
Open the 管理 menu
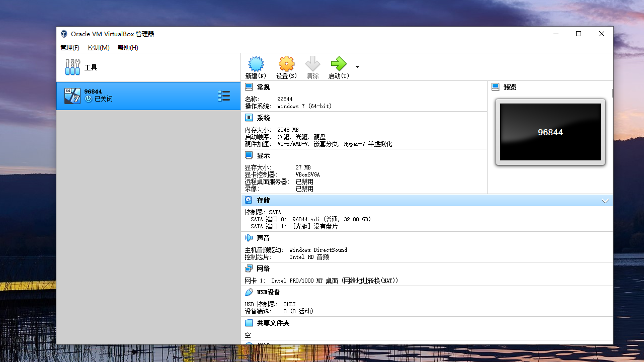click(x=69, y=47)
